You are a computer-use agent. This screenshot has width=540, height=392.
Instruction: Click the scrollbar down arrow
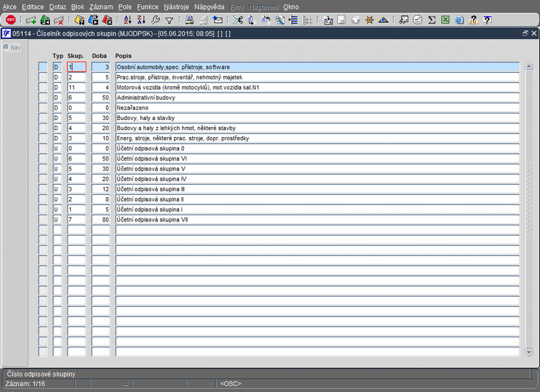pos(529,352)
